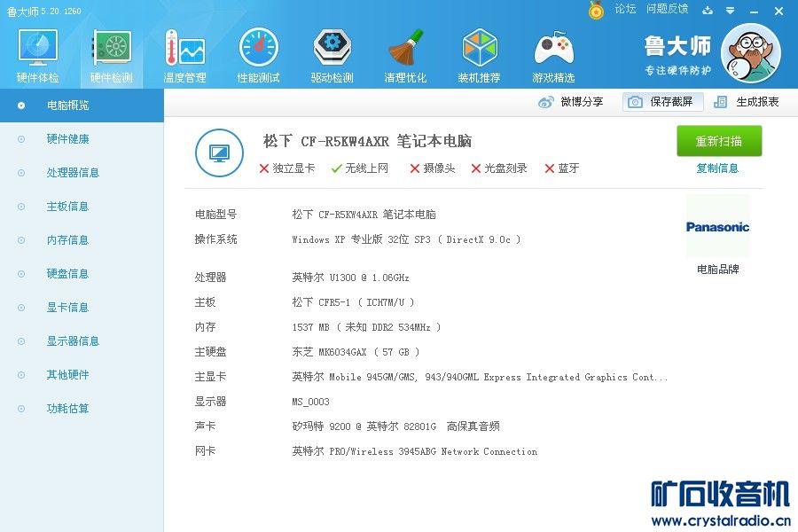Click monitor value MS_0003
The height and width of the screenshot is (532, 798).
[311, 403]
